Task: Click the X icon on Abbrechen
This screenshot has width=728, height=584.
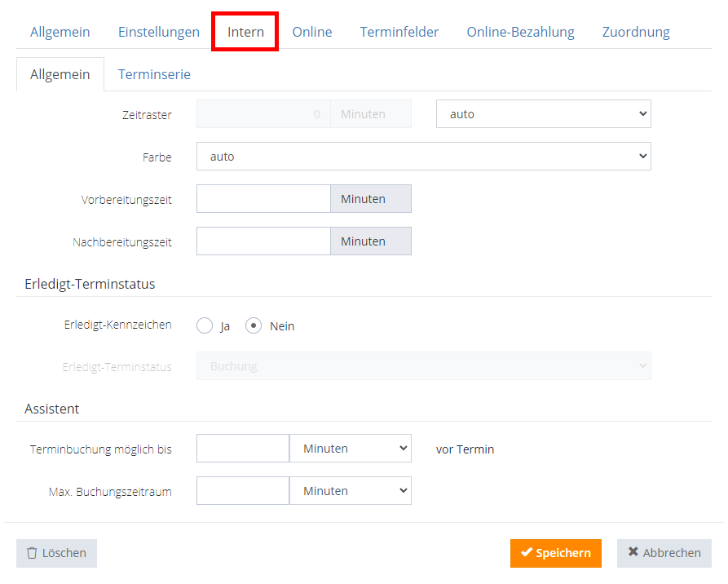Action: point(633,551)
